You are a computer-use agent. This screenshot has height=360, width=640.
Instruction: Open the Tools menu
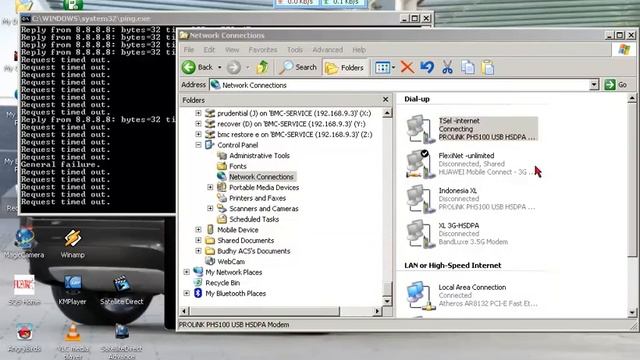pyautogui.click(x=295, y=50)
